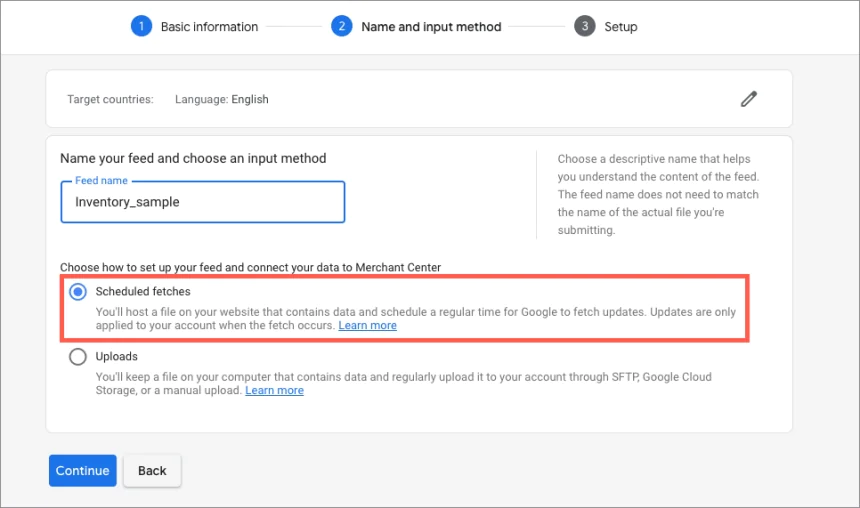
Task: Choose the Uploads radio button
Action: [x=78, y=357]
